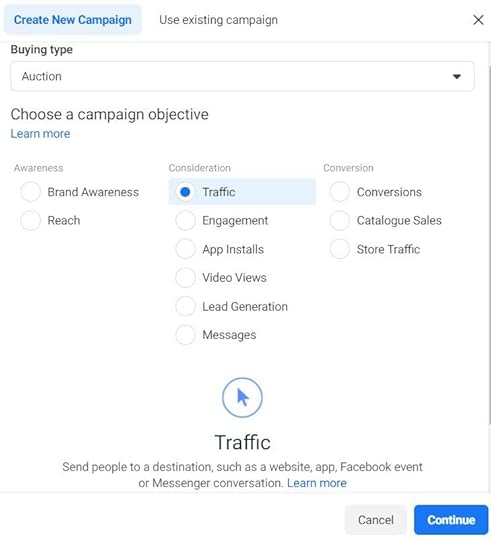Screen dimensions: 491x540
Task: Click the Buying type label
Action: (42, 50)
